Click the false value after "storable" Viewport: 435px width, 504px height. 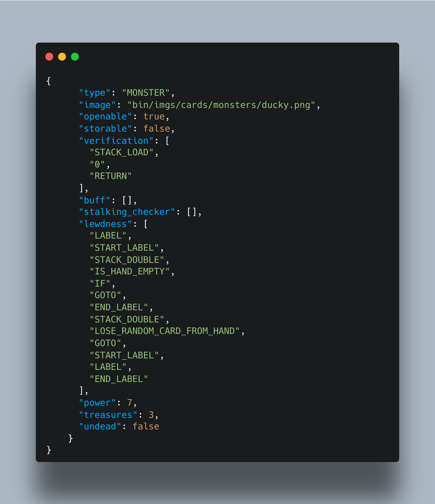(157, 129)
